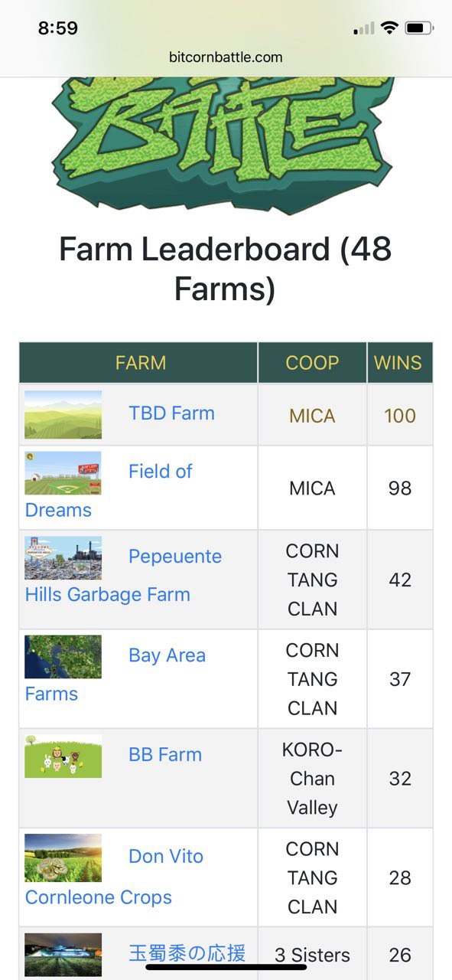Tap the Bay Area Farms map thumbnail
This screenshot has width=452, height=980.
click(x=63, y=657)
